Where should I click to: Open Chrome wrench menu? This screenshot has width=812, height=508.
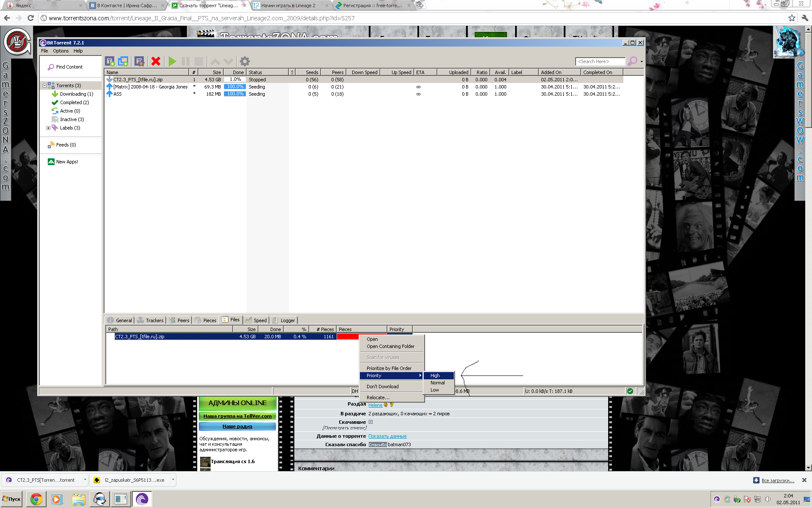[x=804, y=18]
